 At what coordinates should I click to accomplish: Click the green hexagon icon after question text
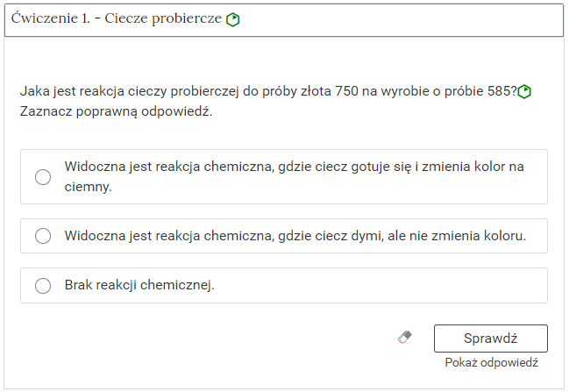click(x=524, y=91)
